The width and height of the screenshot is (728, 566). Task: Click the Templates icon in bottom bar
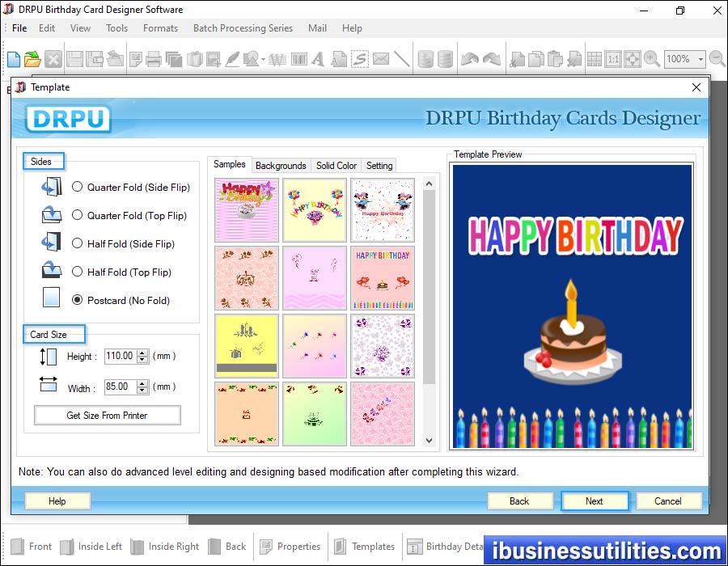point(363,547)
